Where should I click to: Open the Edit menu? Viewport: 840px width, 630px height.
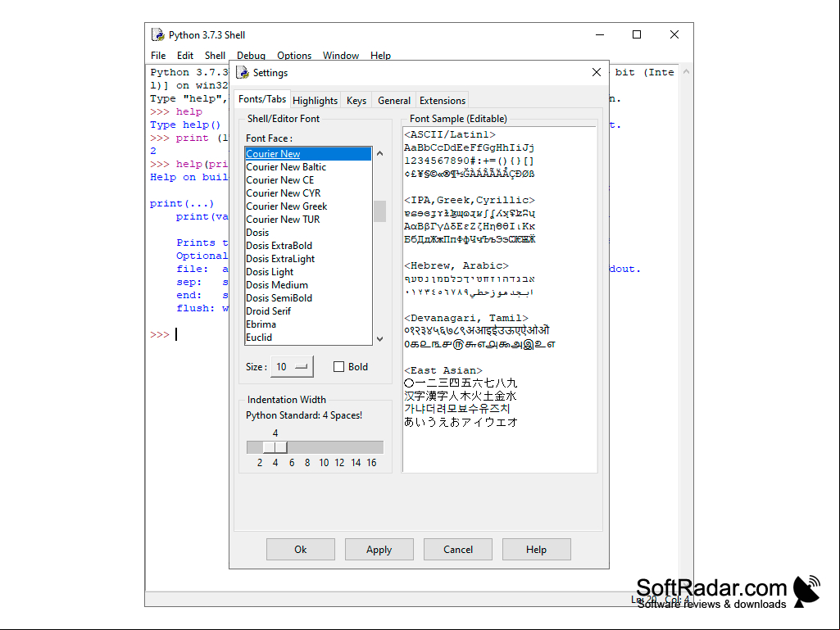point(185,55)
